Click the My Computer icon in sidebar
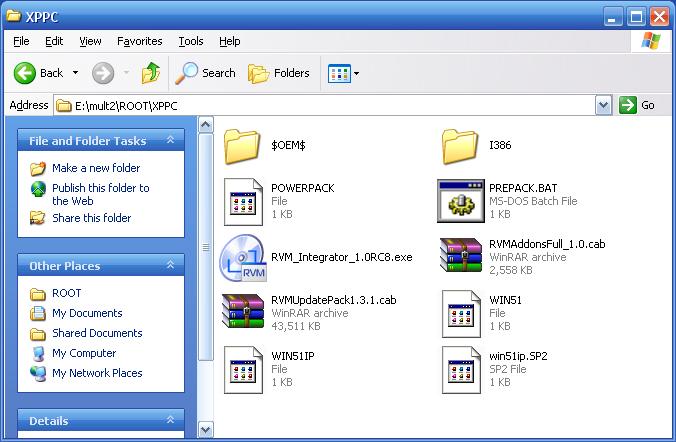The width and height of the screenshot is (676, 442). point(38,353)
